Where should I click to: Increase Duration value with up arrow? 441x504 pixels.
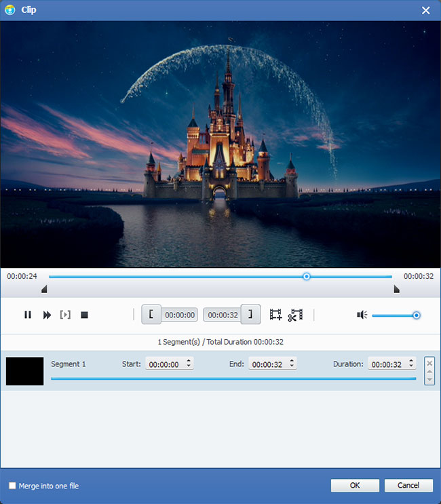(x=411, y=360)
